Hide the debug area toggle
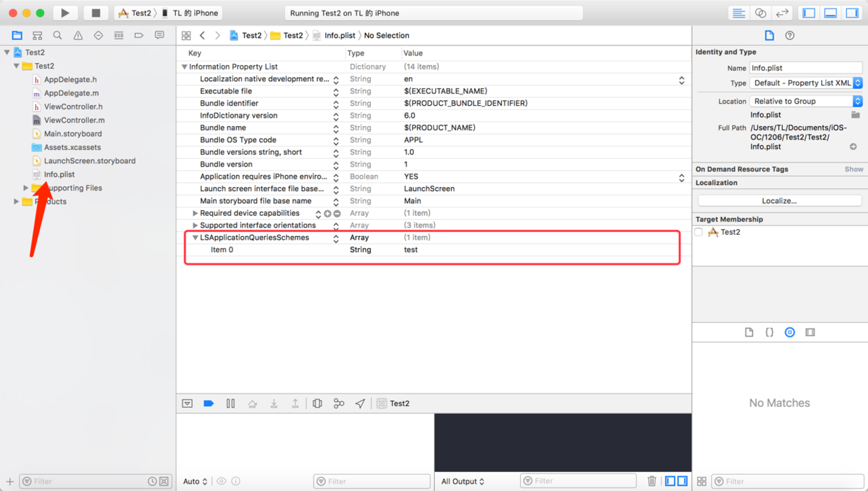Viewport: 868px width, 491px height. 187,403
